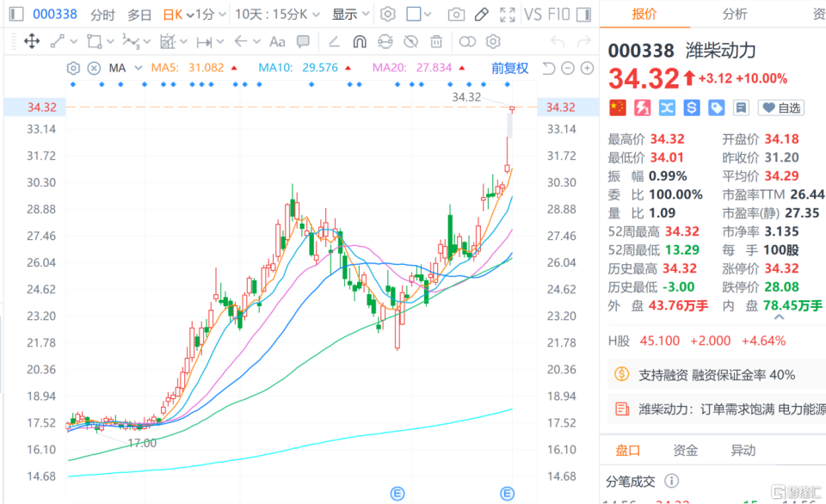Open the 前复权 adjustment option

point(509,68)
